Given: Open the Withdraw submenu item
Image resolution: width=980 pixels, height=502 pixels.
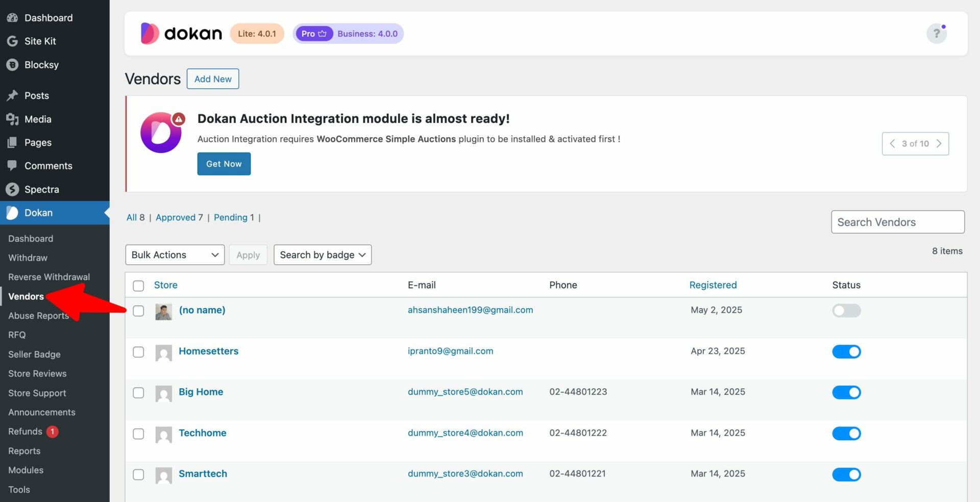Looking at the screenshot, I should [x=28, y=258].
